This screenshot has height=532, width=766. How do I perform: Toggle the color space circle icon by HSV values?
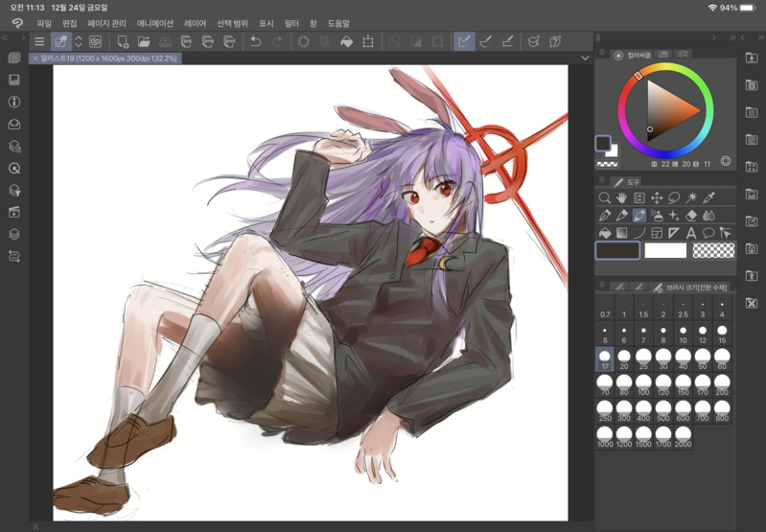point(726,161)
